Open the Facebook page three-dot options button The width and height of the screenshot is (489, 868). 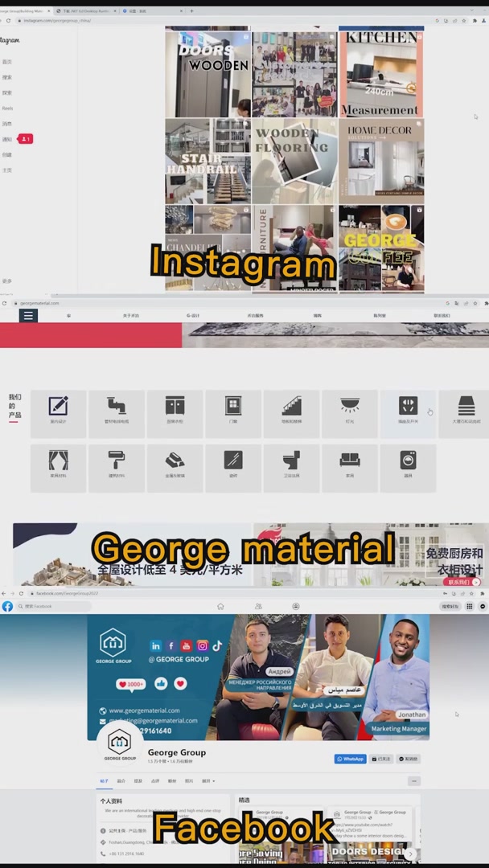click(x=413, y=781)
